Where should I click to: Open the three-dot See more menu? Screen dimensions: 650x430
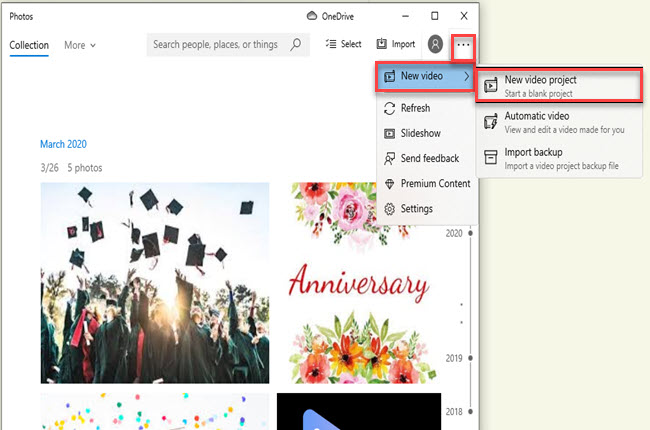(x=463, y=45)
